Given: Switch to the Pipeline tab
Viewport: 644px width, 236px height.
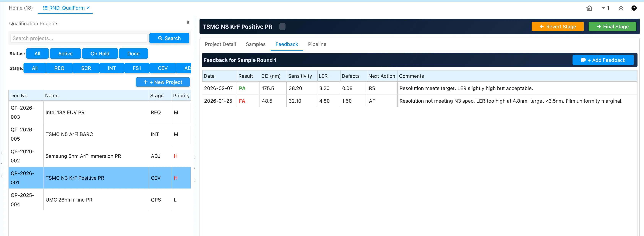Looking at the screenshot, I should (317, 44).
